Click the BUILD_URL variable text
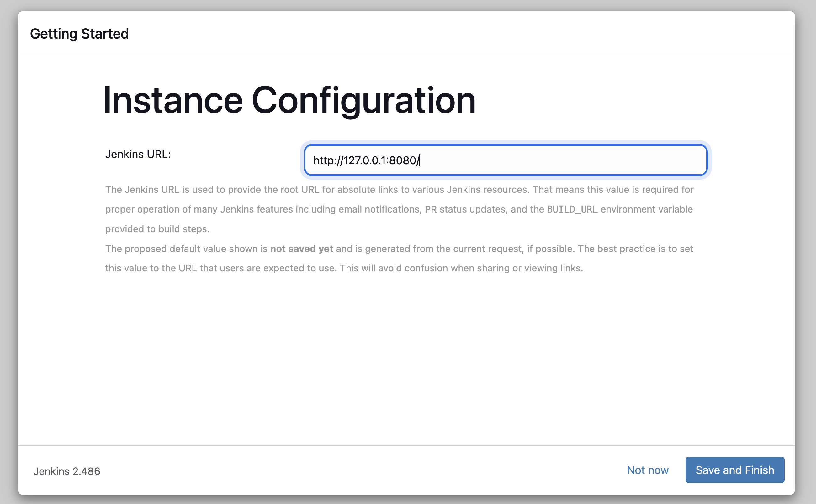816x504 pixels. click(x=572, y=209)
